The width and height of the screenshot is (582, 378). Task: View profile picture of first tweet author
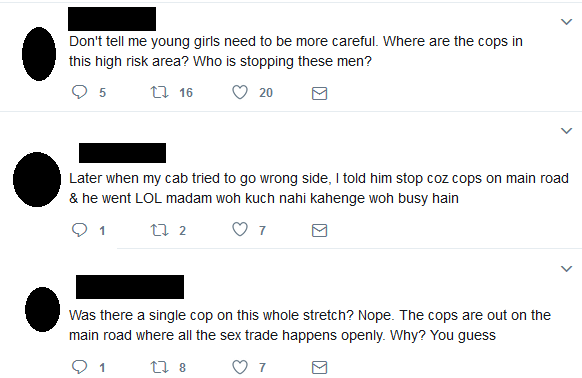tap(39, 54)
